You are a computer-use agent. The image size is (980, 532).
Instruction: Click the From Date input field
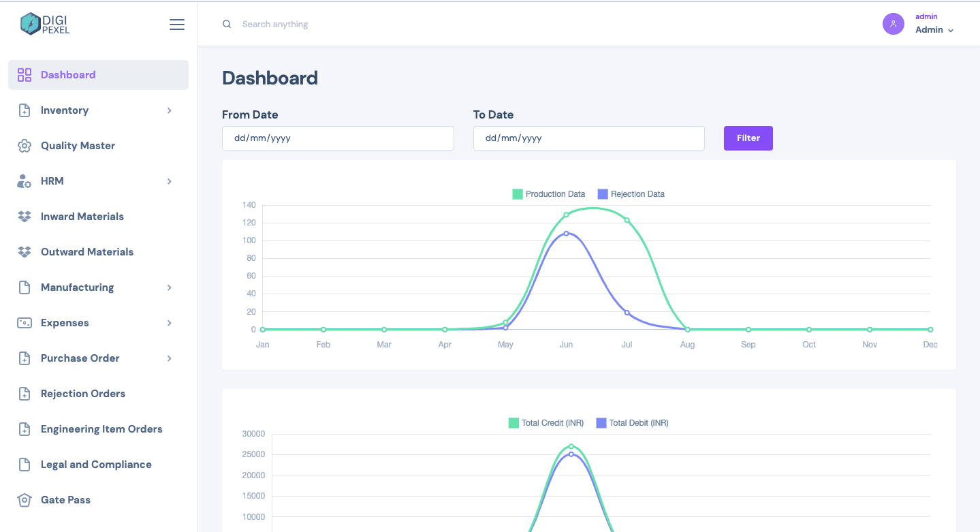338,138
